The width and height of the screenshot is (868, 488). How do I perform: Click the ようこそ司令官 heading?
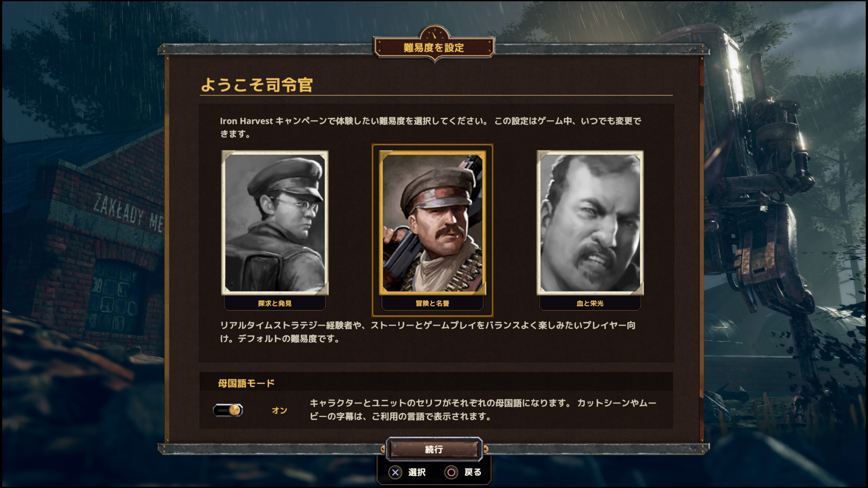[x=257, y=84]
